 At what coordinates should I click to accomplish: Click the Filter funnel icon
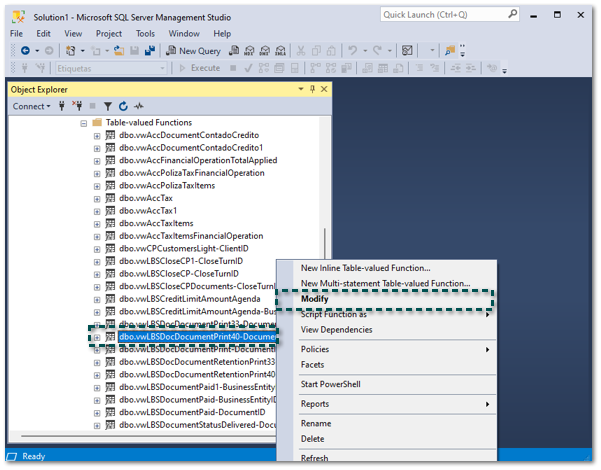coord(108,106)
